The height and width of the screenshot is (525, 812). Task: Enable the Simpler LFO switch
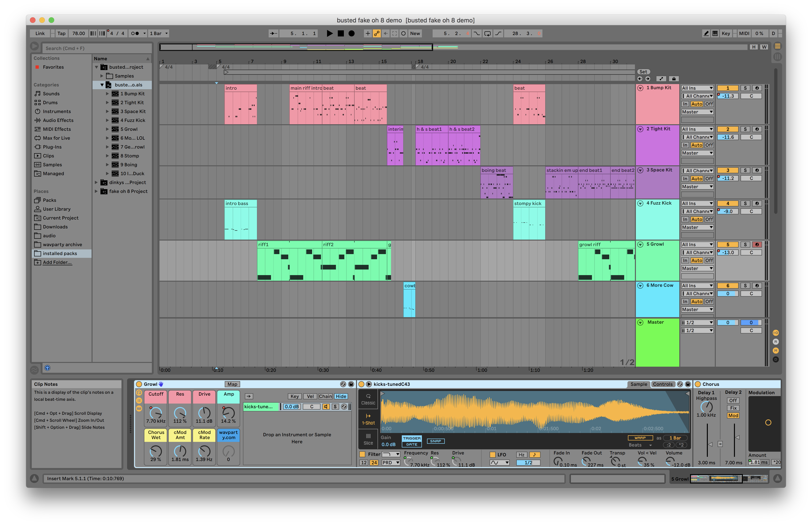click(492, 454)
